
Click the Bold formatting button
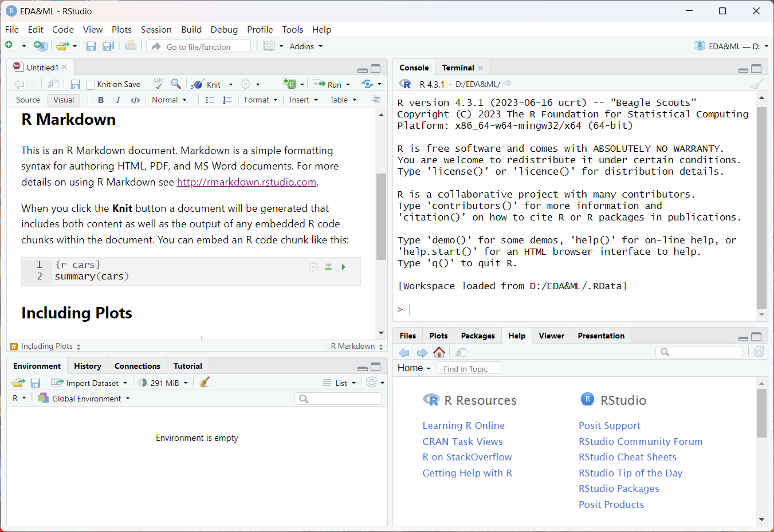[101, 100]
